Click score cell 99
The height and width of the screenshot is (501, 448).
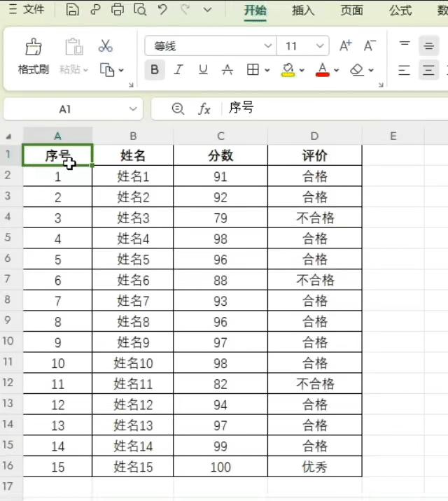(x=220, y=446)
